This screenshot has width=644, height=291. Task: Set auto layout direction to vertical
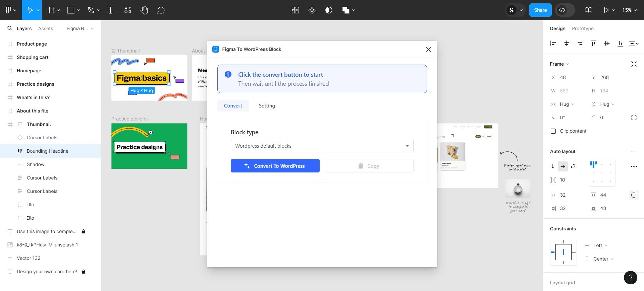(553, 166)
